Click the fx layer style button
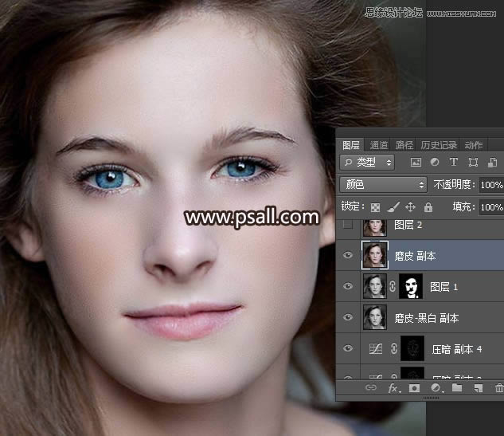This screenshot has height=436, width=504. click(x=393, y=388)
